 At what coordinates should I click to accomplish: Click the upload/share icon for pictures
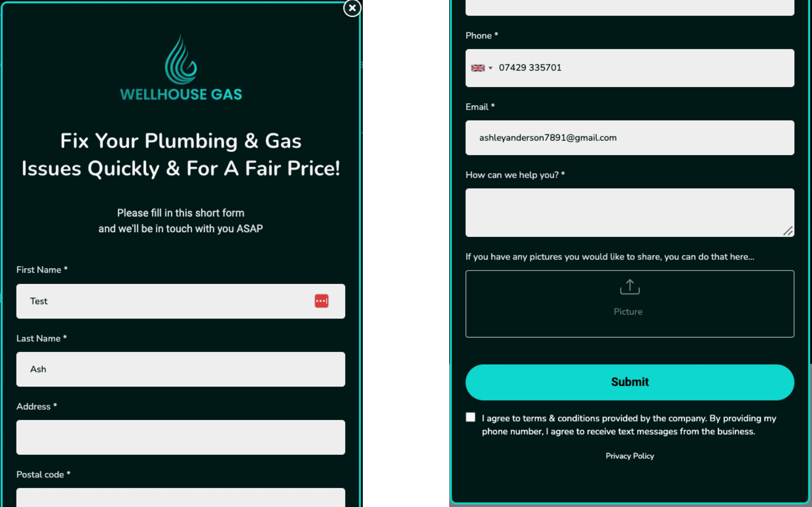[x=630, y=287]
